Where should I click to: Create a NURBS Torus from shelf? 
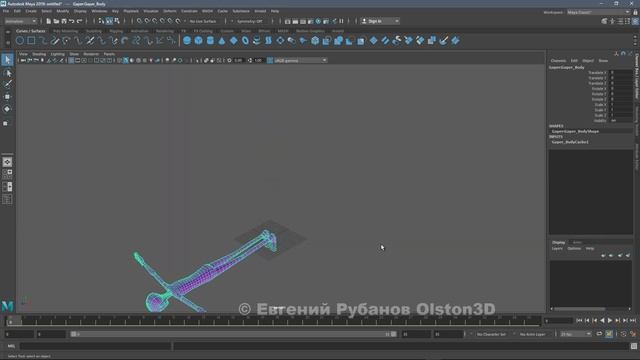[x=245, y=40]
